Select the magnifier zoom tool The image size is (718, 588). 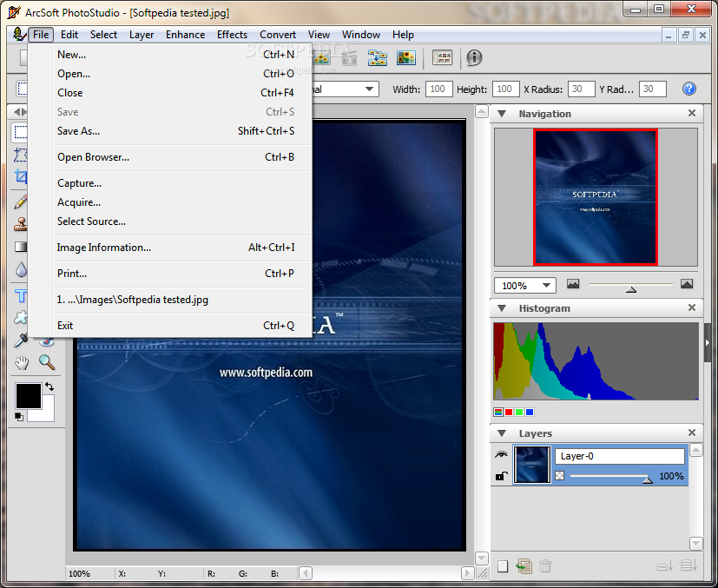coord(47,362)
